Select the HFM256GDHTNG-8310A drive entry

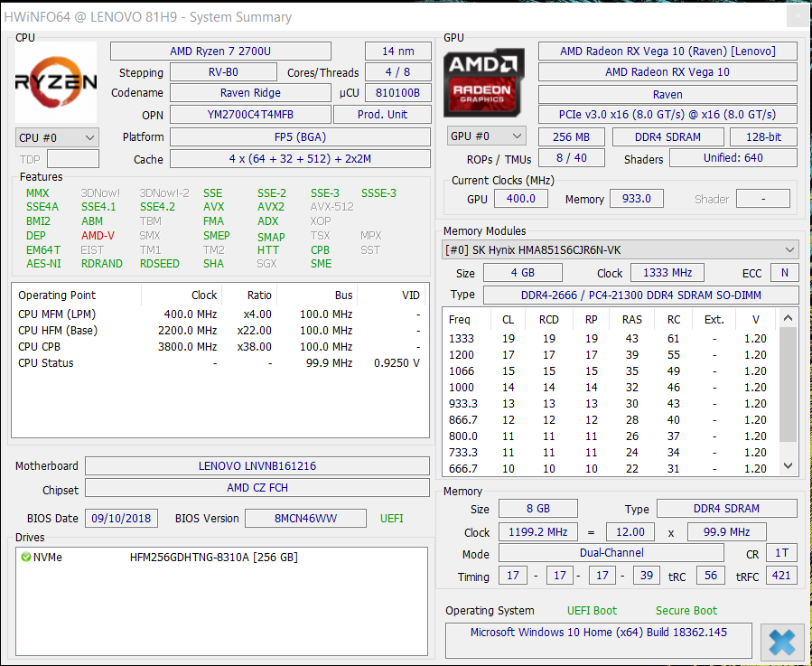coord(213,558)
